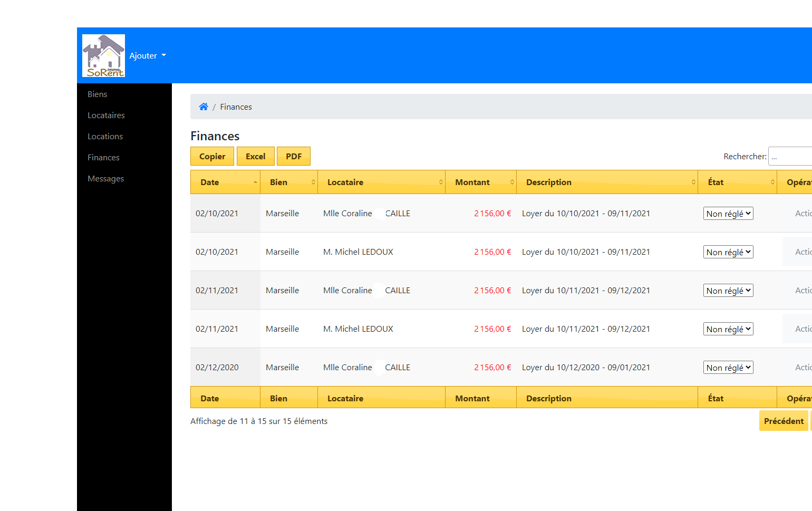Focus the Rechercher search field
The image size is (812, 511).
tap(790, 156)
